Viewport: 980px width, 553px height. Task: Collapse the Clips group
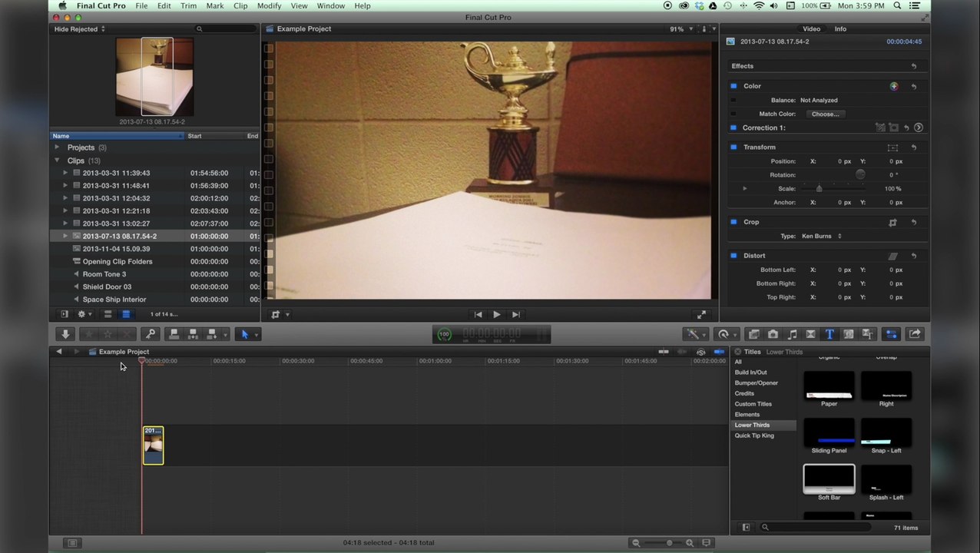coord(57,161)
